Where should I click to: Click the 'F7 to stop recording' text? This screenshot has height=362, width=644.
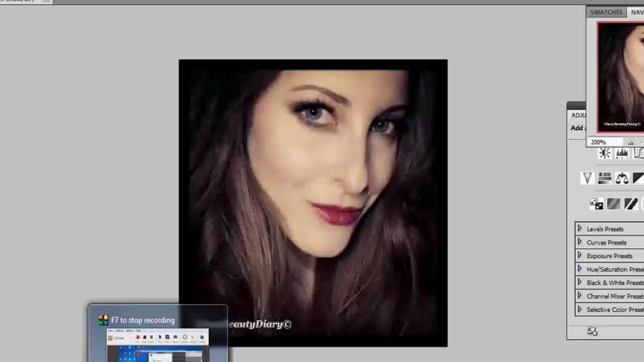[143, 320]
